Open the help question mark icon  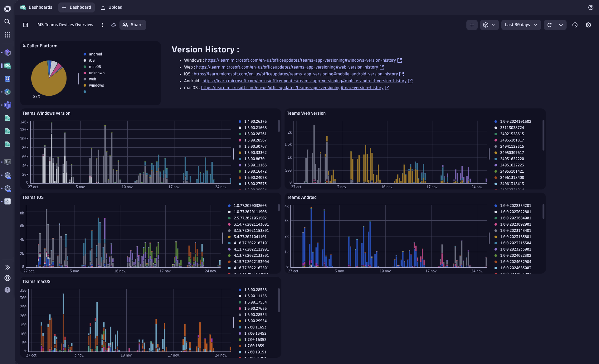pyautogui.click(x=591, y=7)
